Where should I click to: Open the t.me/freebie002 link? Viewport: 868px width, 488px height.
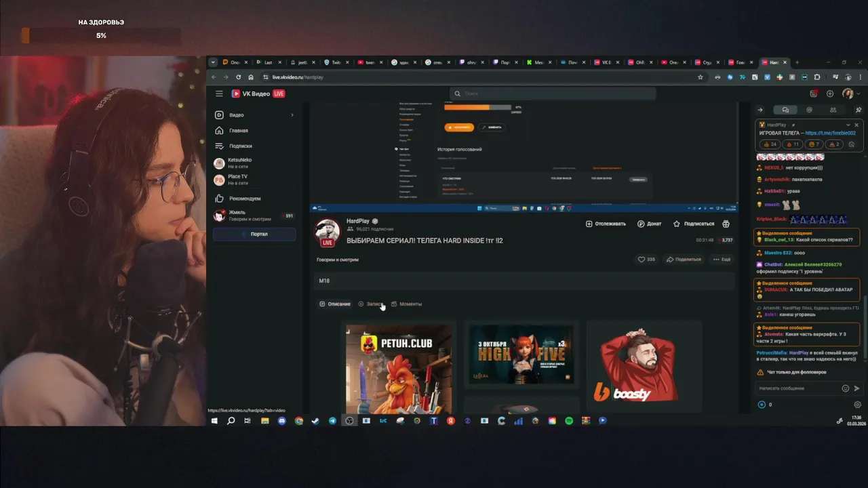[x=831, y=133]
